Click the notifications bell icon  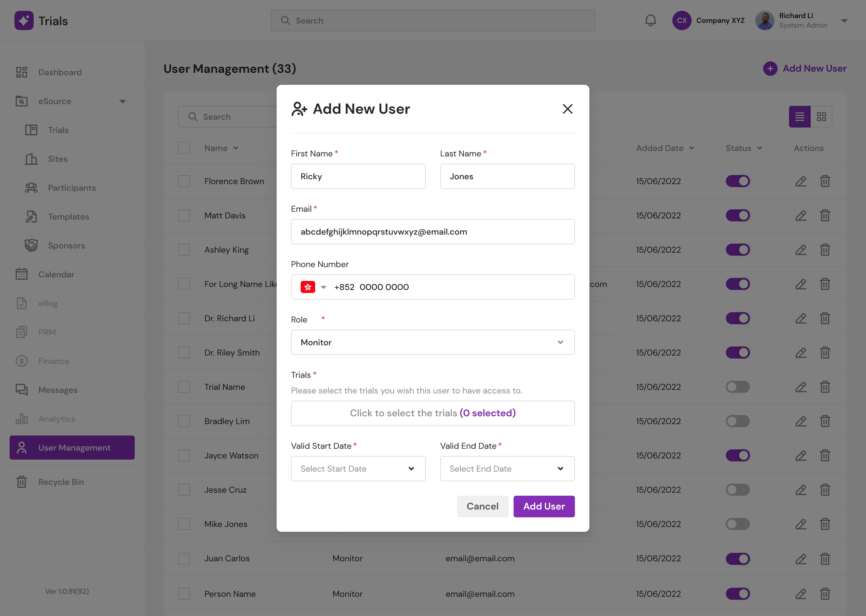pos(650,20)
